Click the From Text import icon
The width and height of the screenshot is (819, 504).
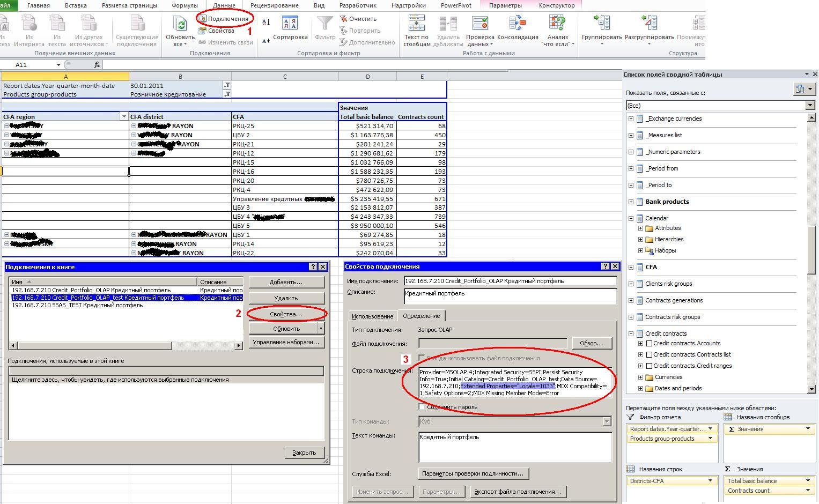tap(56, 24)
